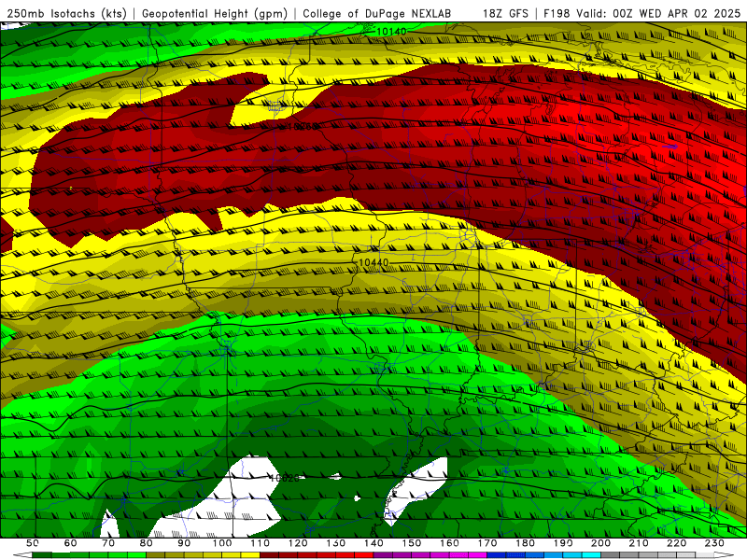Click the 170 label of the isotach scale
The width and height of the screenshot is (747, 560).
pos(487,543)
